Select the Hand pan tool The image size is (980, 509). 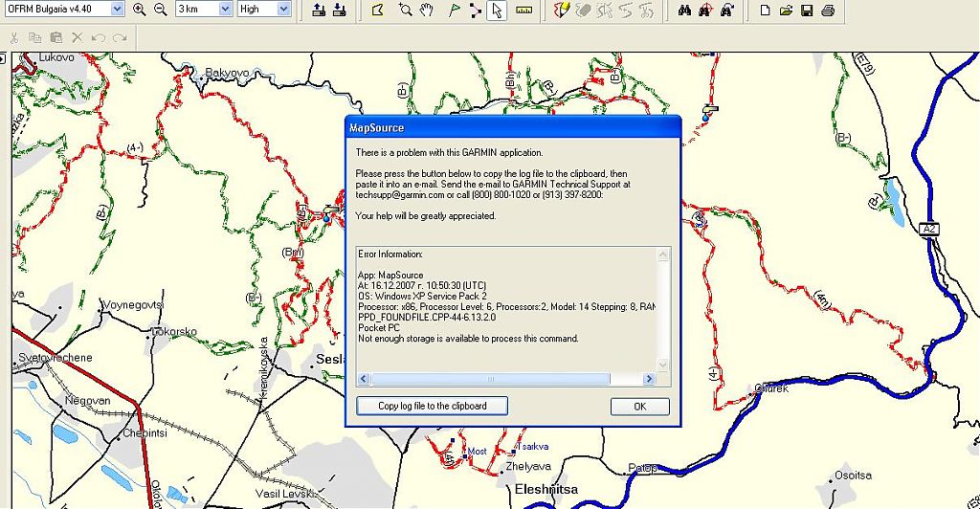(426, 10)
